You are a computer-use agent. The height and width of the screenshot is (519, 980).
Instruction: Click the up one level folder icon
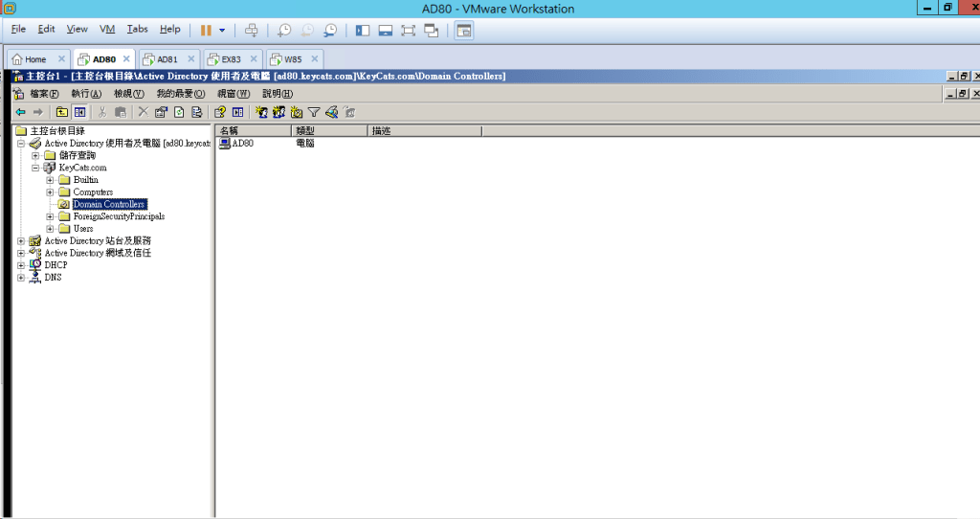coord(62,112)
